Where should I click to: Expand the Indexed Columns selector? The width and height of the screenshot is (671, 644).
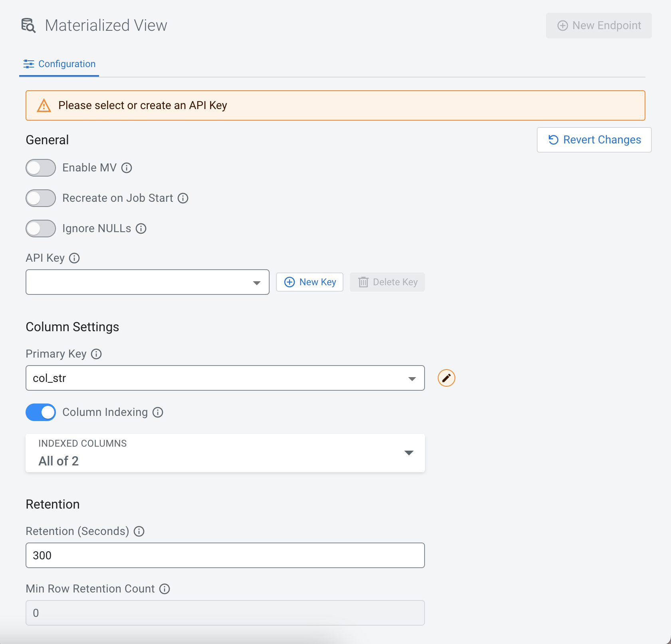coord(225,453)
